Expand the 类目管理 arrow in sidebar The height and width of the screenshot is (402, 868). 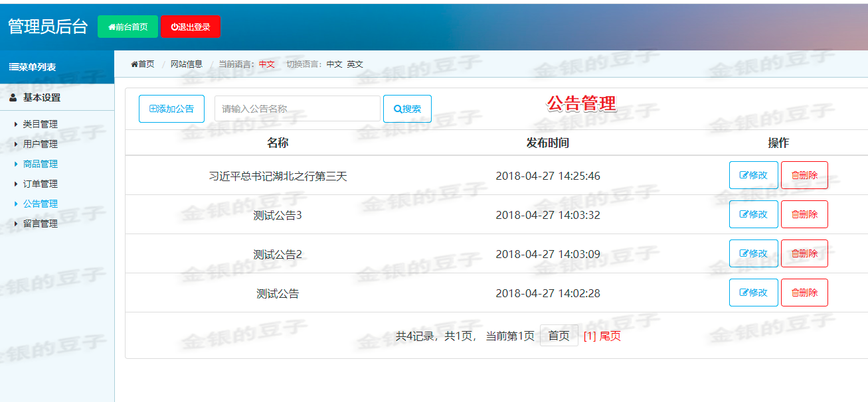point(17,124)
